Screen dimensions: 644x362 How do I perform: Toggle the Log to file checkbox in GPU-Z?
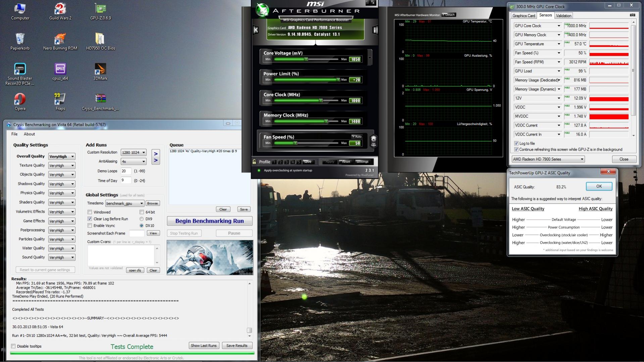[x=516, y=143]
